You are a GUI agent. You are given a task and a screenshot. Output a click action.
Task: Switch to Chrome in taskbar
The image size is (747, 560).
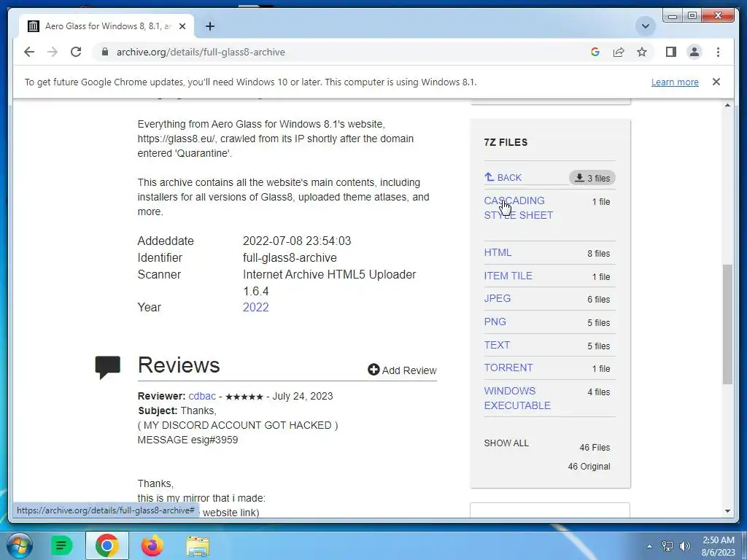(x=107, y=545)
